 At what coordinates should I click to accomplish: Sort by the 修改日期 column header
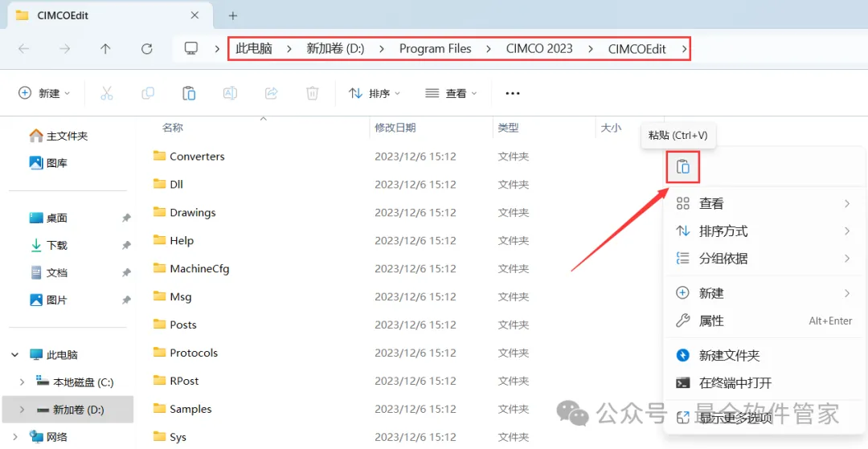pos(395,128)
